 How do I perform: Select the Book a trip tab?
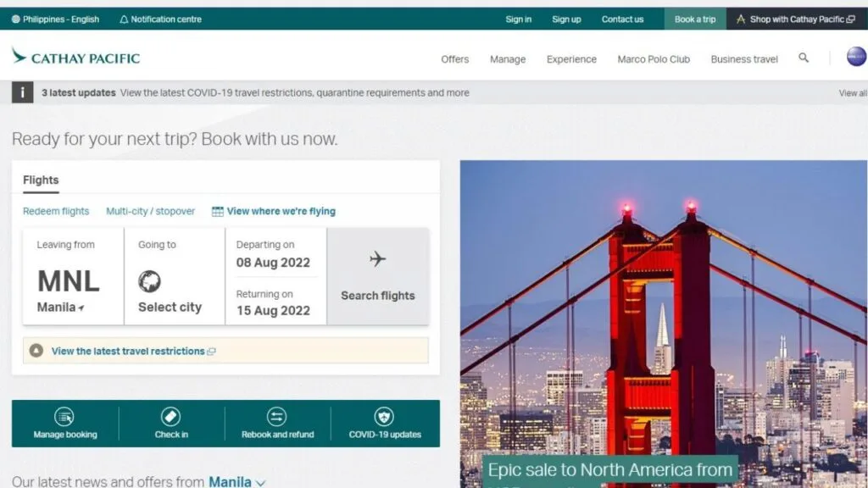(695, 19)
